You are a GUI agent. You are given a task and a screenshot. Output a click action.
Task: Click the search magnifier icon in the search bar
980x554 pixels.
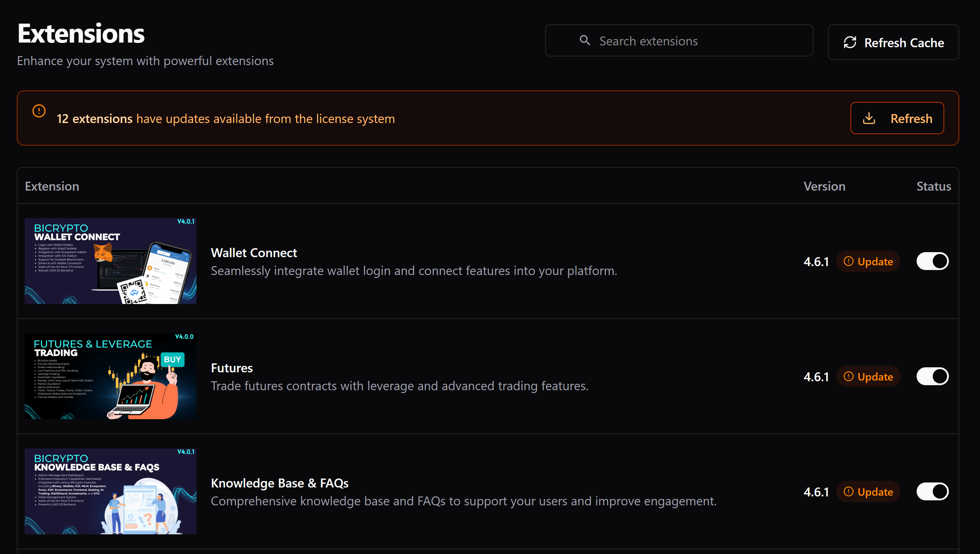[x=585, y=40]
